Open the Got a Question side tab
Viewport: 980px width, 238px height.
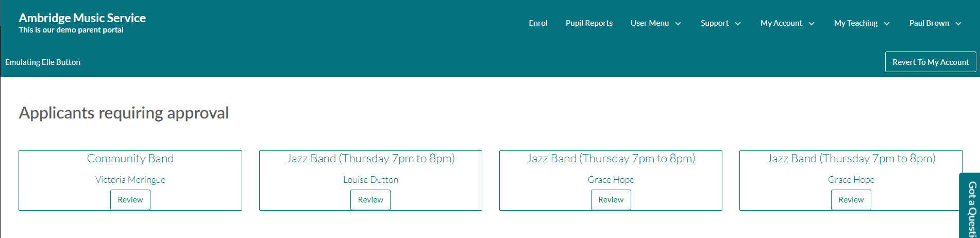(x=970, y=206)
